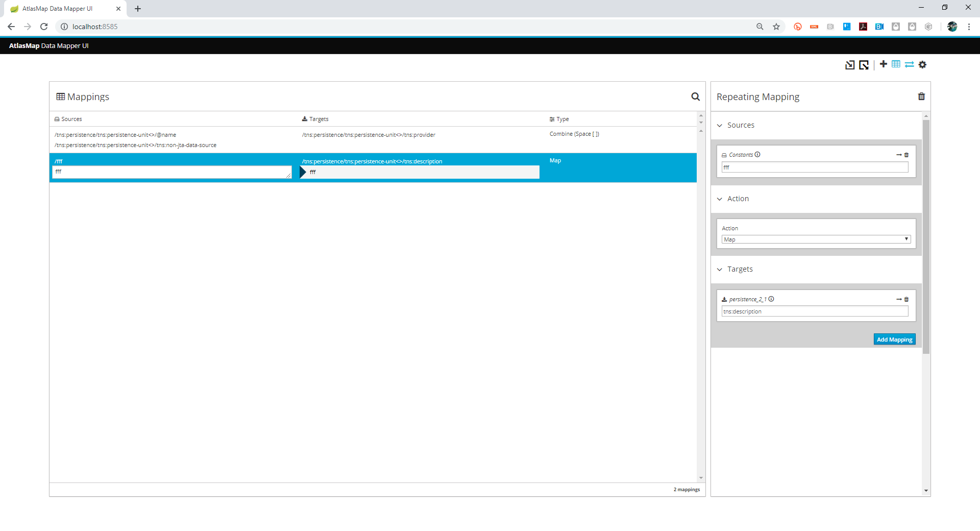
Task: Click the Targets column header
Action: (315, 119)
